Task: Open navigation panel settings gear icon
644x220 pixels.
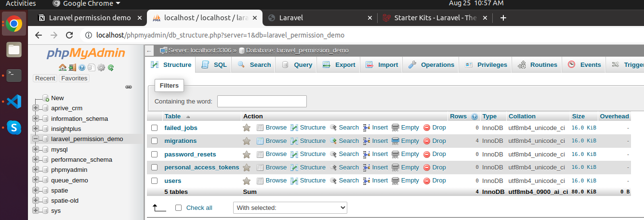Action: click(x=101, y=67)
